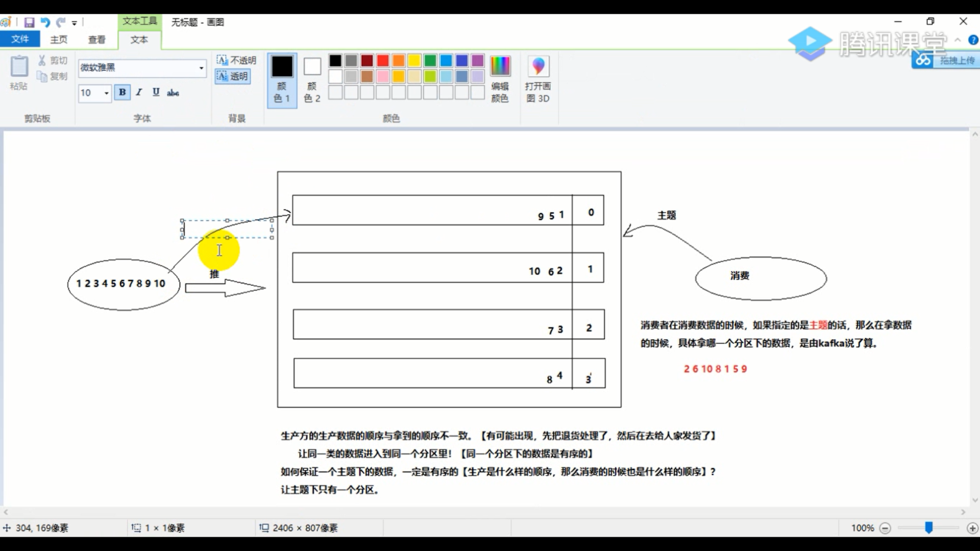
Task: Click the Paste clipboard icon
Action: coord(19,67)
